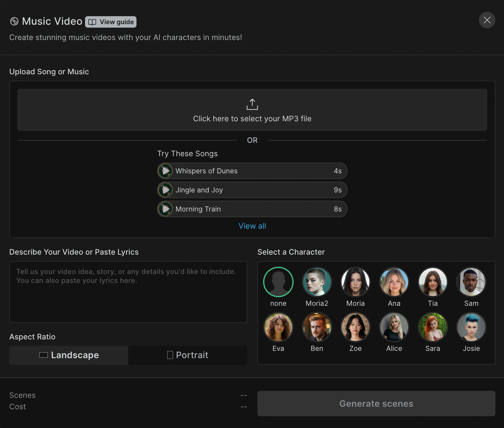Image resolution: width=504 pixels, height=428 pixels.
Task: Select the Sara character avatar
Action: 433,327
